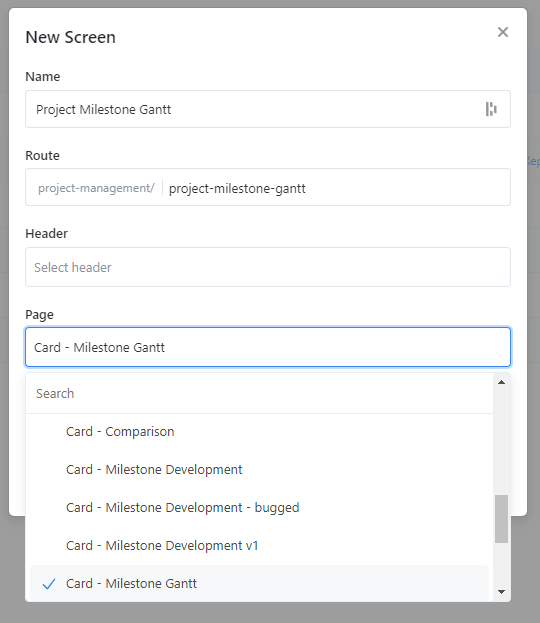
Task: Click the dropdown list scrollbar thumb
Action: tap(501, 519)
